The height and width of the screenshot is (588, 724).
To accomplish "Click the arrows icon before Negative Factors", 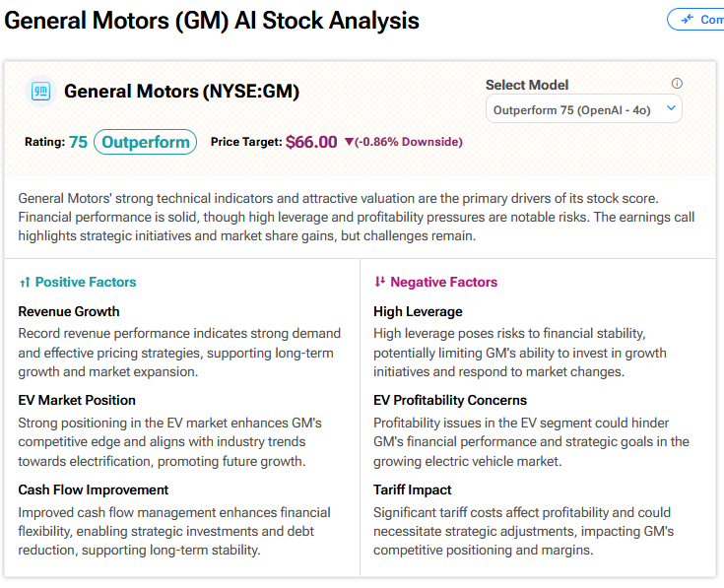I will 379,283.
